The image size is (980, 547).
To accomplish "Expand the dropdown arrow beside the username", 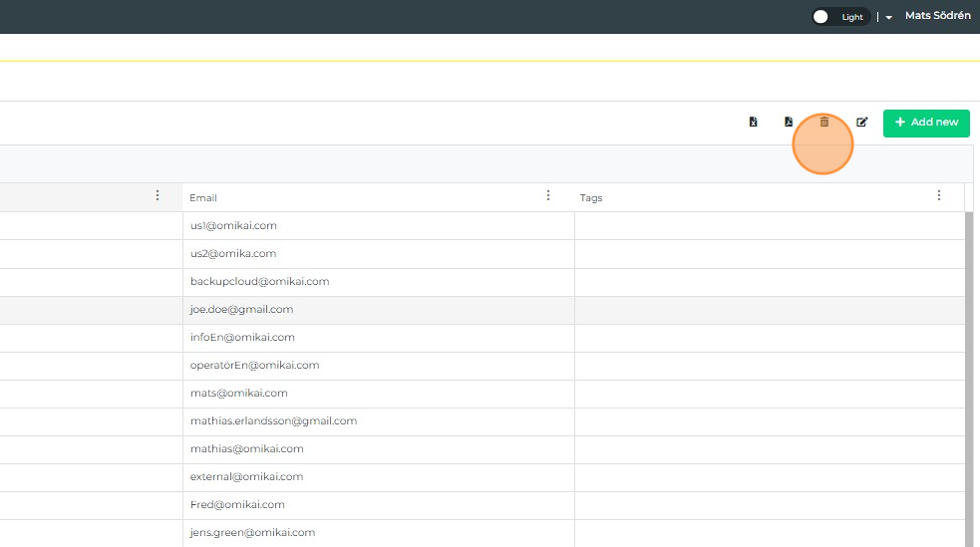I will (888, 18).
